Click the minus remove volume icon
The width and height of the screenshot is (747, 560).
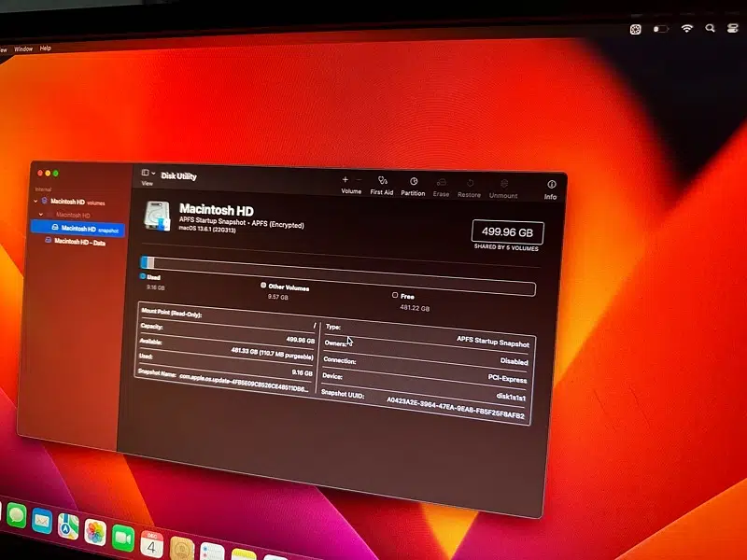point(359,180)
